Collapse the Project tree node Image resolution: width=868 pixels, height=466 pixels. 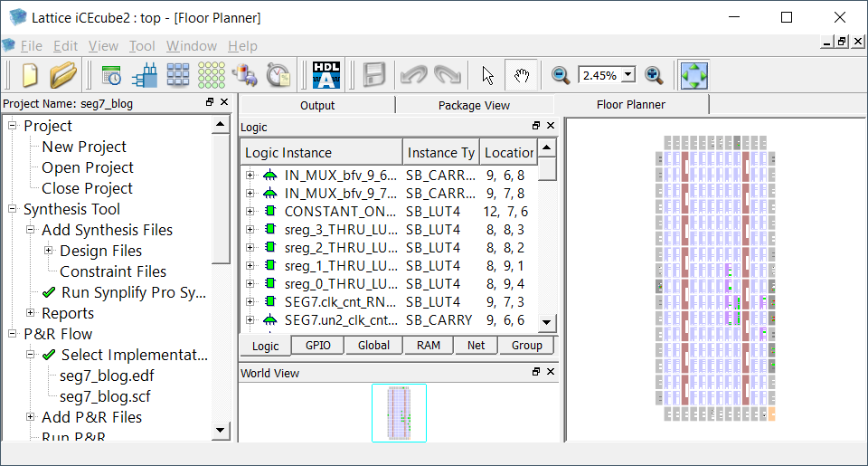(12, 126)
